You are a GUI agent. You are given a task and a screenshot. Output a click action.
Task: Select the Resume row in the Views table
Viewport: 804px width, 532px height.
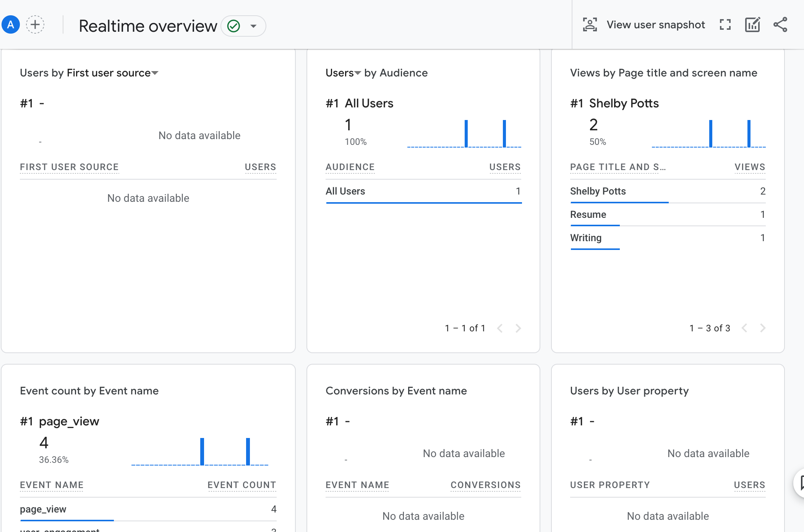(x=668, y=215)
